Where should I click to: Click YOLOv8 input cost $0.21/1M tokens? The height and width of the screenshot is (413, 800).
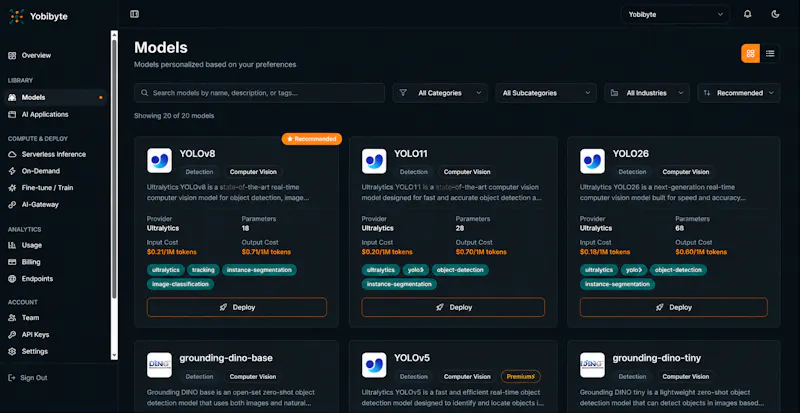tap(171, 252)
